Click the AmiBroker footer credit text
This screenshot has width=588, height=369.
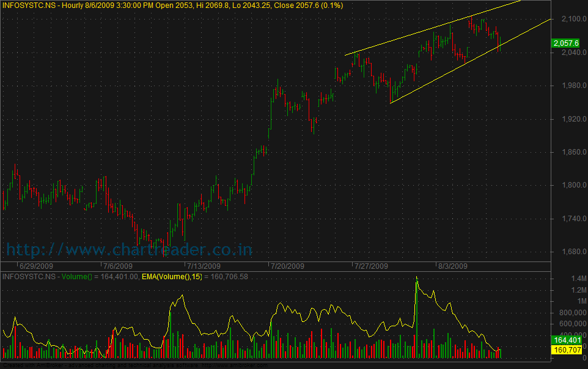134,365
